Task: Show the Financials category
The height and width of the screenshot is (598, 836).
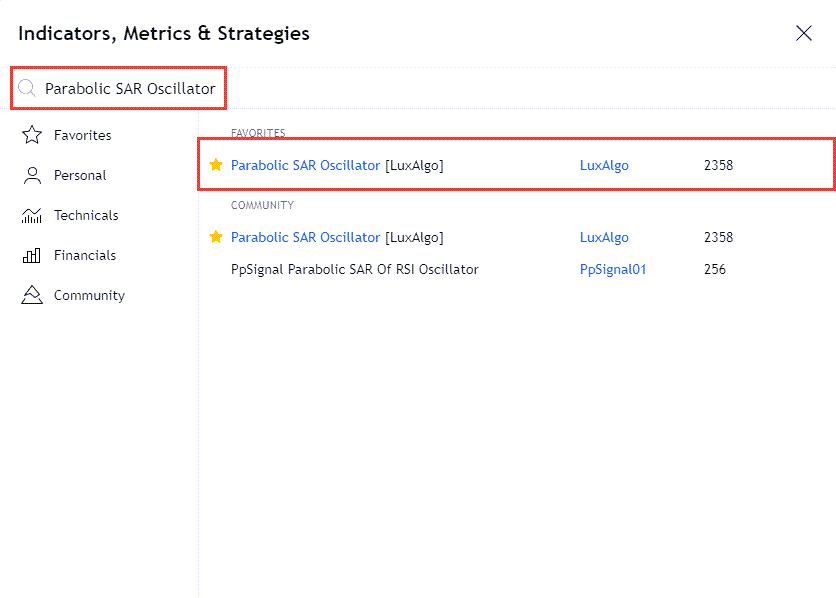Action: [85, 255]
